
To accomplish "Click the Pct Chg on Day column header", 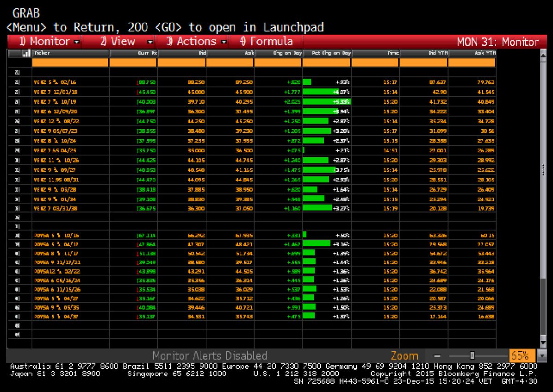I will (327, 53).
